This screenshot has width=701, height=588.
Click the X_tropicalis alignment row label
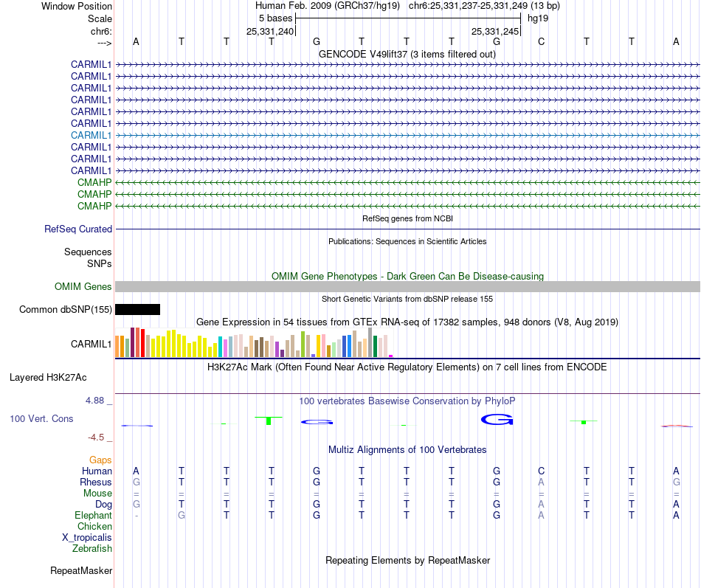(x=87, y=538)
